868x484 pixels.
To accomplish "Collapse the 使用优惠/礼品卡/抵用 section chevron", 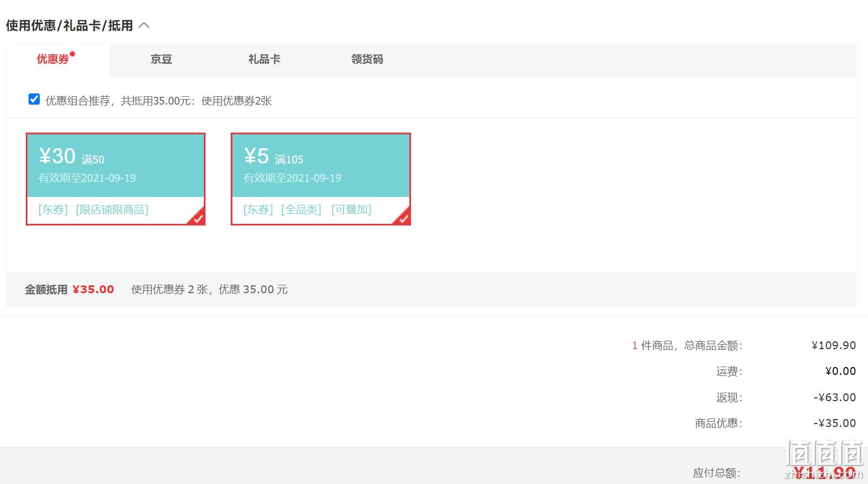I will (x=144, y=26).
